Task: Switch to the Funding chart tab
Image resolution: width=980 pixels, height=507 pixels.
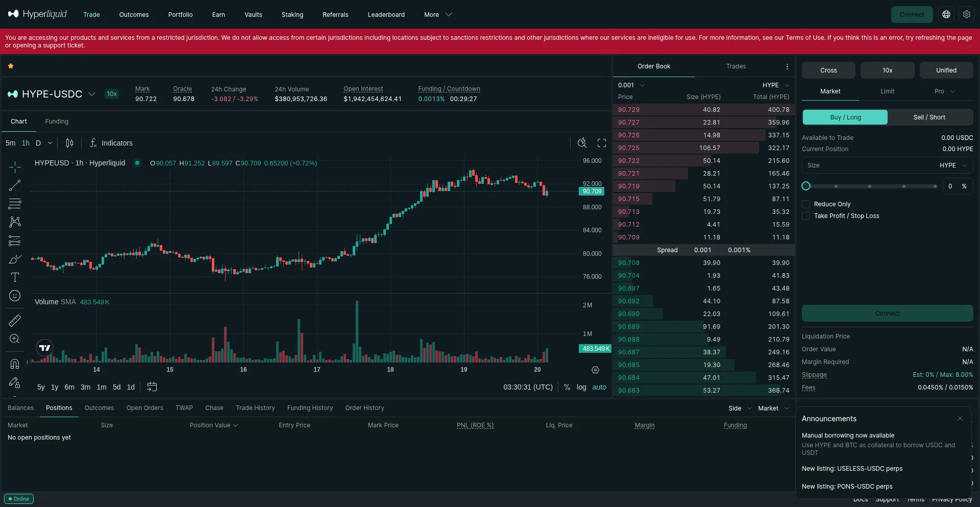Action: click(x=57, y=122)
